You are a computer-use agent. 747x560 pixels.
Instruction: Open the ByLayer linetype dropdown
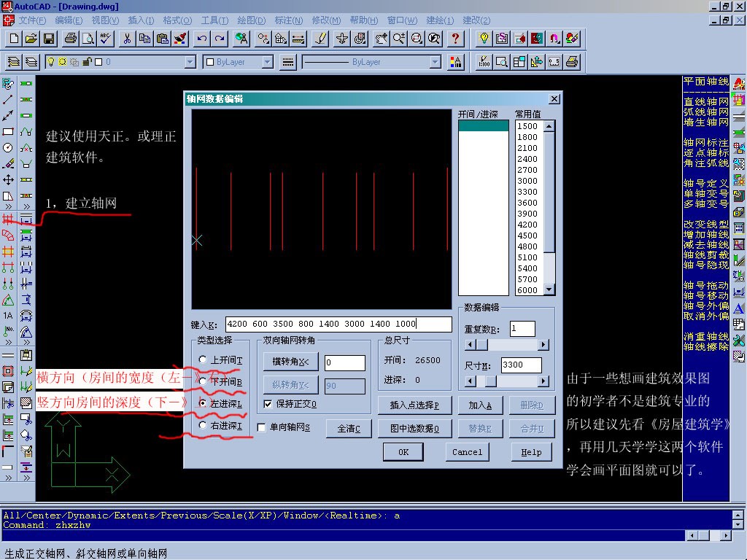coord(435,62)
